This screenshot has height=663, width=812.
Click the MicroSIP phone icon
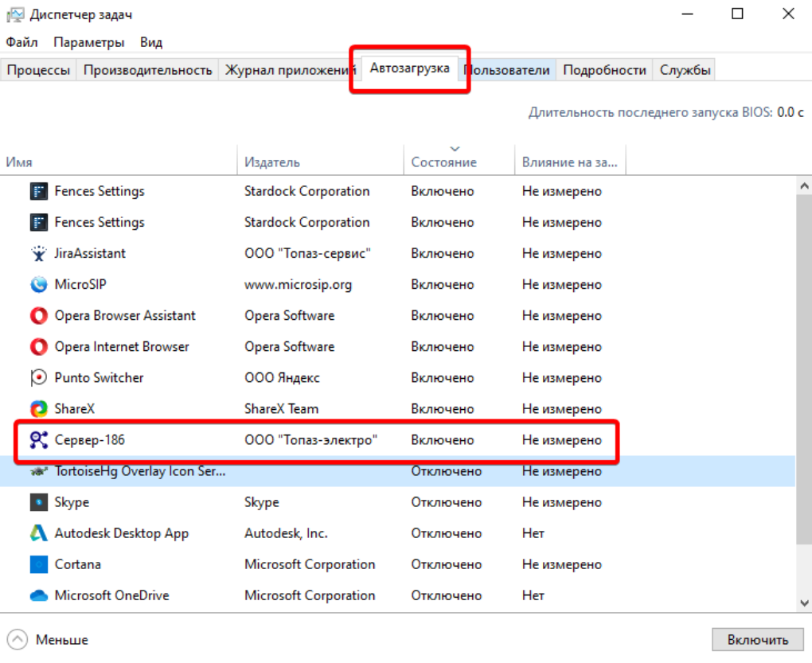pos(39,285)
